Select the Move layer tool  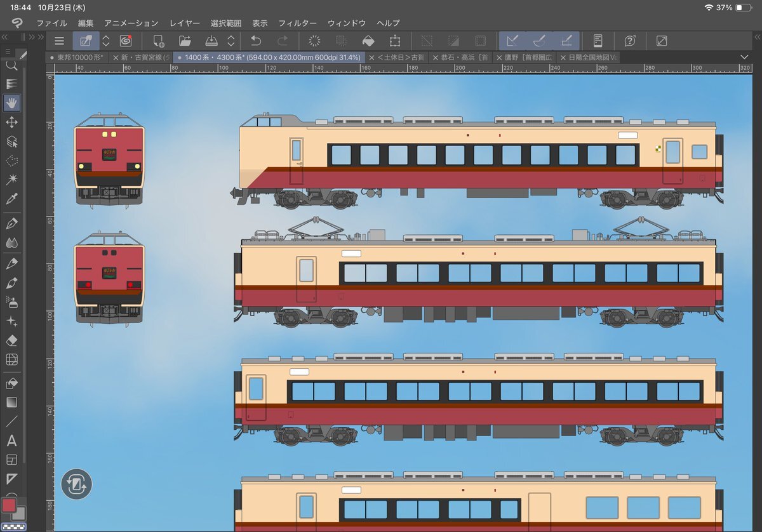11,123
